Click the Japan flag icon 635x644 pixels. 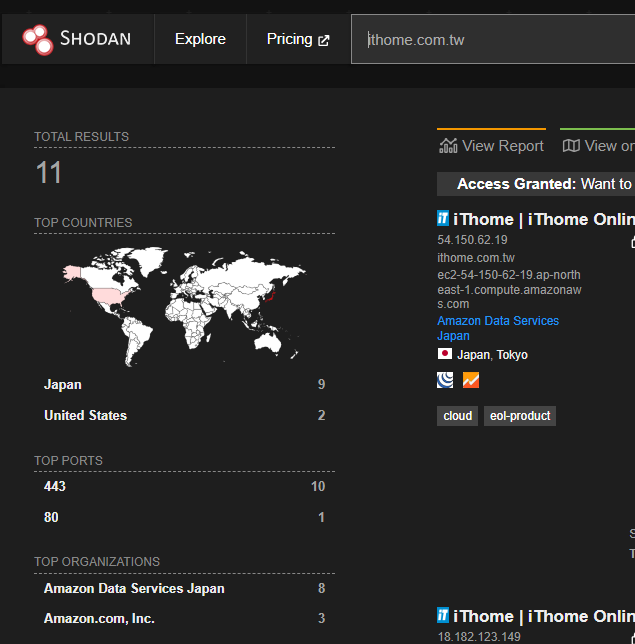pos(444,354)
